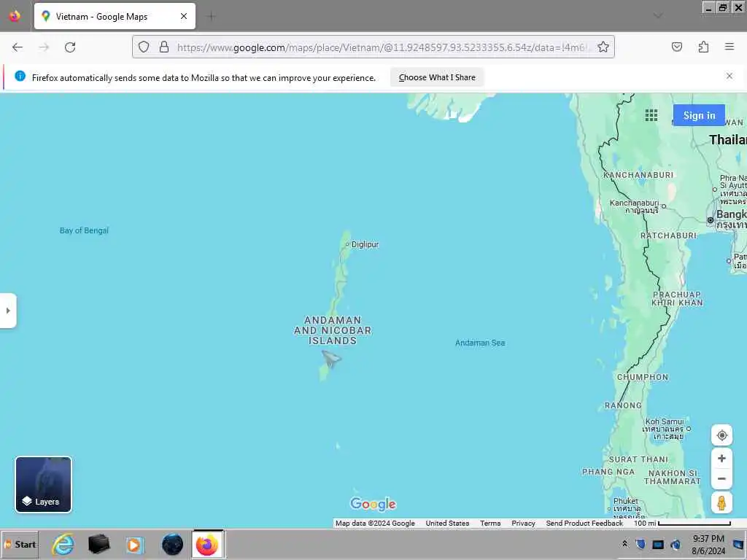The height and width of the screenshot is (560, 747).
Task: Click the info icon in the notification bar
Action: click(x=20, y=76)
